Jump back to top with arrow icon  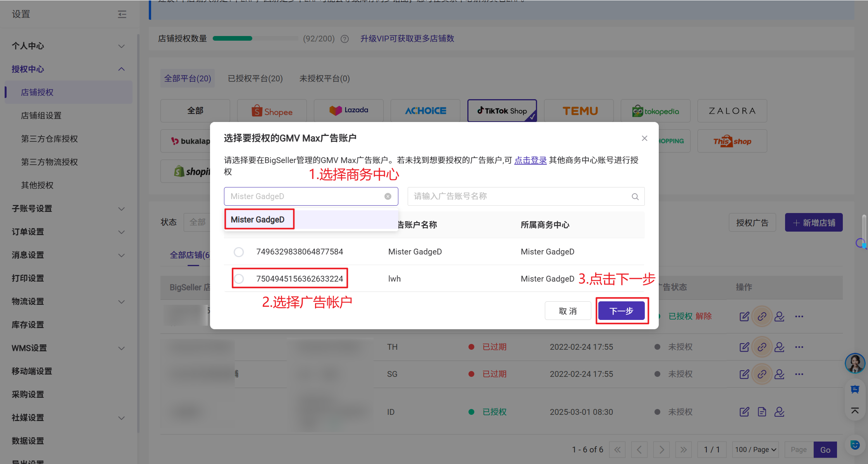(x=855, y=411)
